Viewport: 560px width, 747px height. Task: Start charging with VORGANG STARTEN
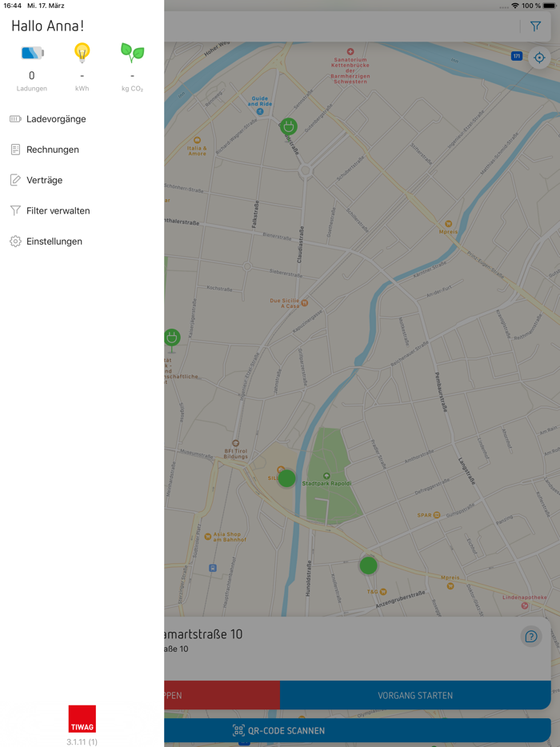[416, 695]
